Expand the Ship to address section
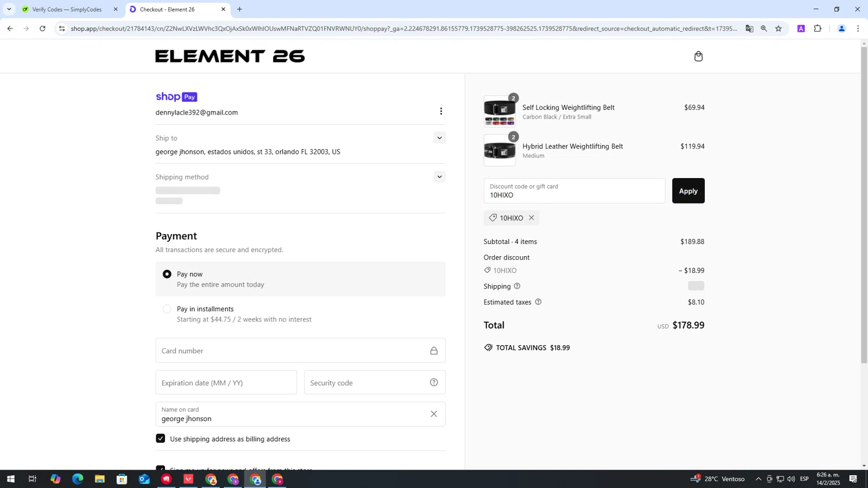The width and height of the screenshot is (868, 488). (439, 138)
